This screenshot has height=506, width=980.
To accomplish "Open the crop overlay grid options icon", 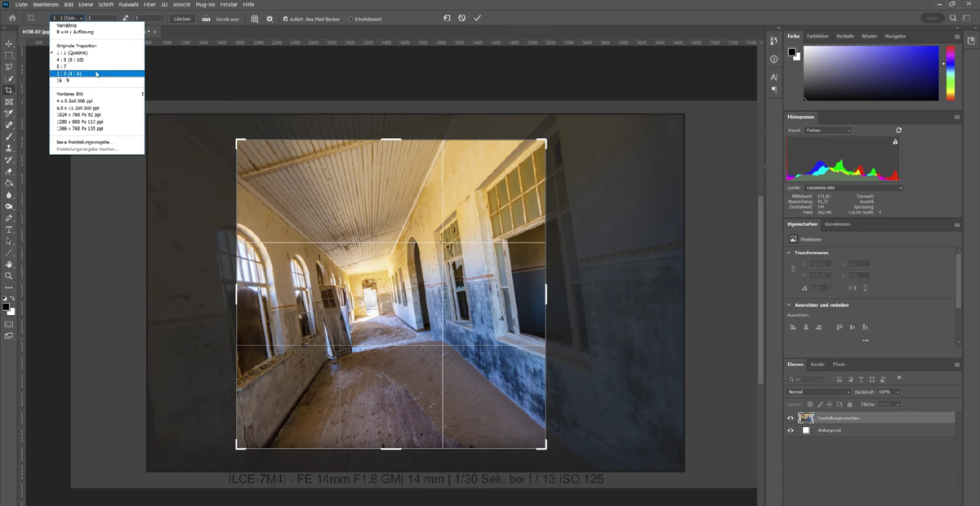I will pos(254,18).
